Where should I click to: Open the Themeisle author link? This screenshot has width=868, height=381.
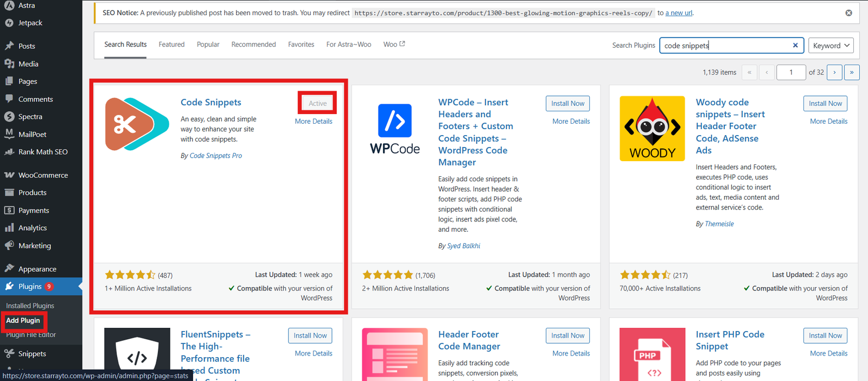[719, 224]
